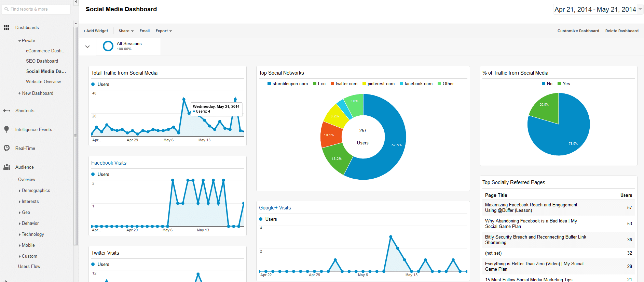This screenshot has height=282, width=644.
Task: Click the '(not set)' page row
Action: (559, 253)
